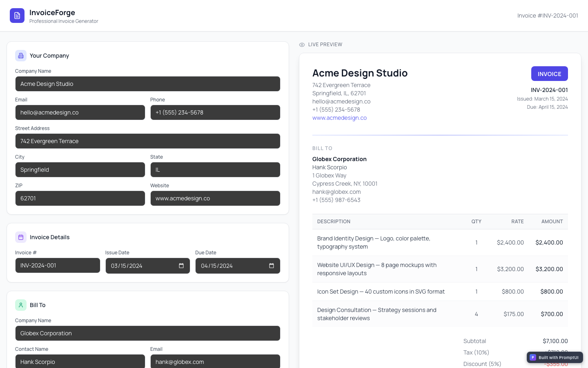The image size is (588, 368).
Task: Click the Built with PromptUI badge
Action: 555,357
